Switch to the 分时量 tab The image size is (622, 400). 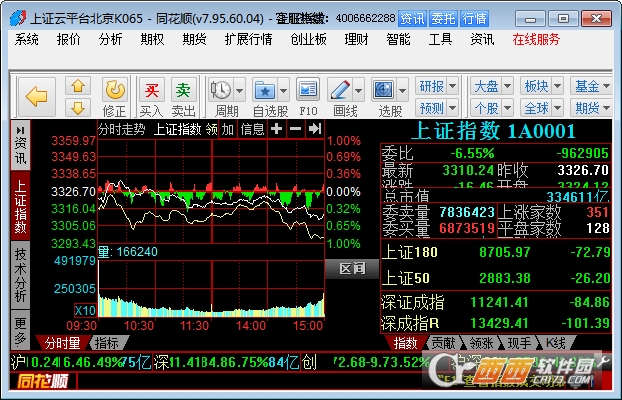tap(62, 343)
